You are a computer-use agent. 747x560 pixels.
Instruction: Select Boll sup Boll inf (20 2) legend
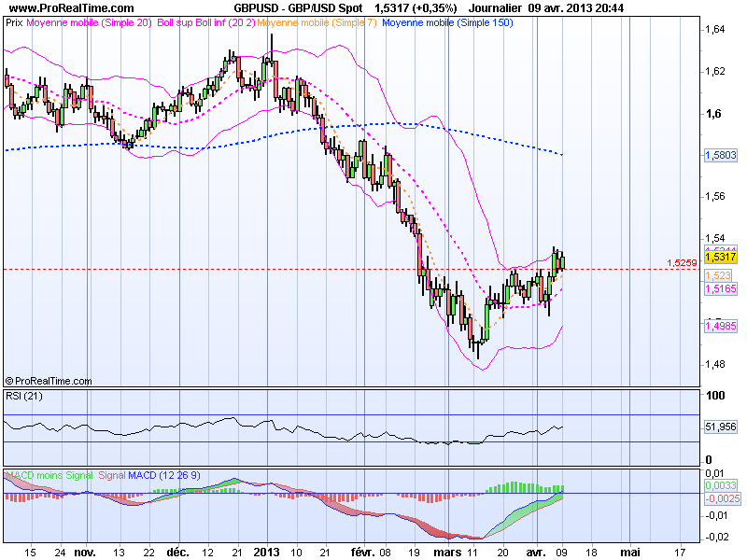point(205,22)
